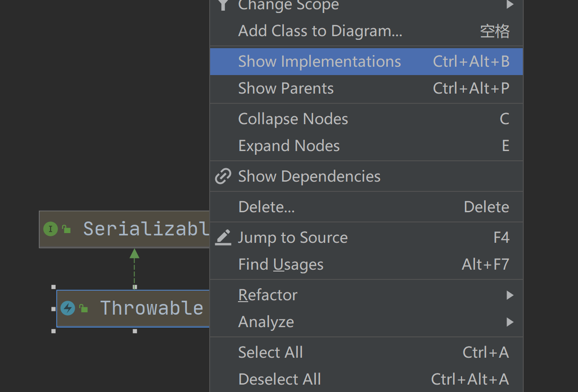This screenshot has height=392, width=578.
Task: Click the open-lock icon on the Serializable node
Action: [x=65, y=229]
